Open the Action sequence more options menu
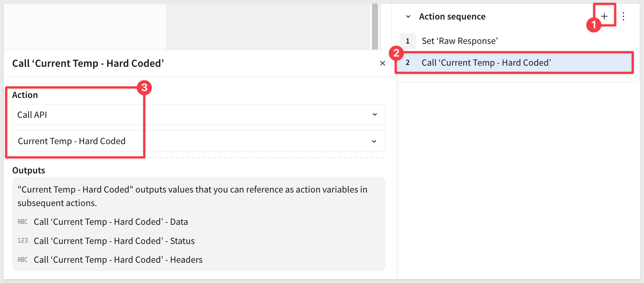Screen dimensions: 644x283 (623, 17)
